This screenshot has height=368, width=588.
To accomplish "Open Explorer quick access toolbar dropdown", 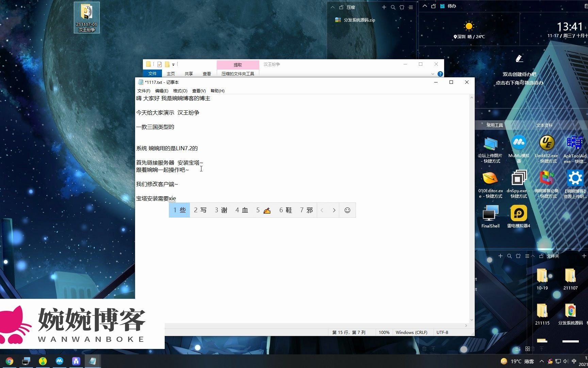I will (173, 64).
